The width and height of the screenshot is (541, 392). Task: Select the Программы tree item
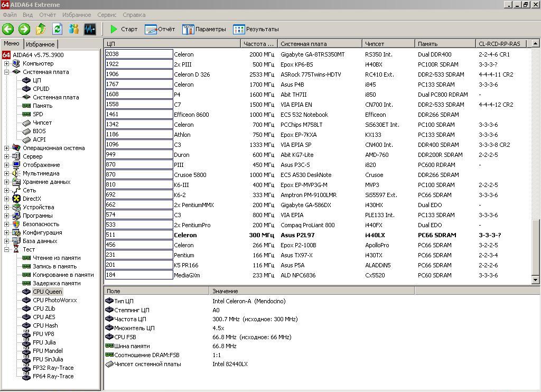pos(38,216)
